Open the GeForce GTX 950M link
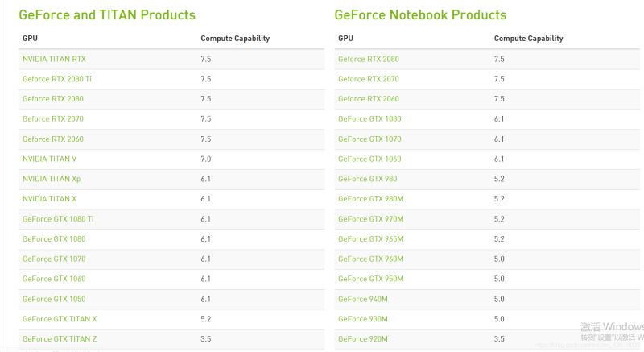Screen dimensions: 644x352 point(370,279)
